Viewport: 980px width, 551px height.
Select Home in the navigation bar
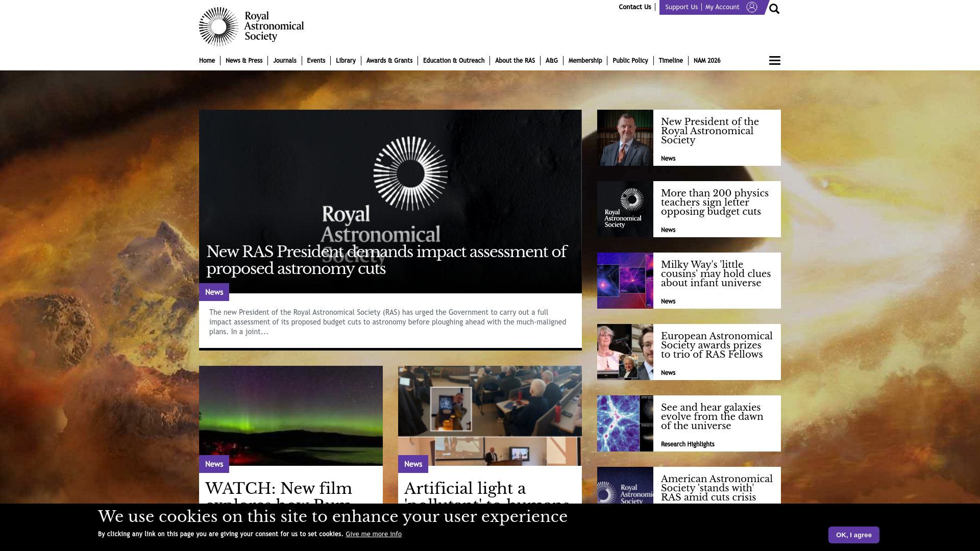click(x=207, y=61)
